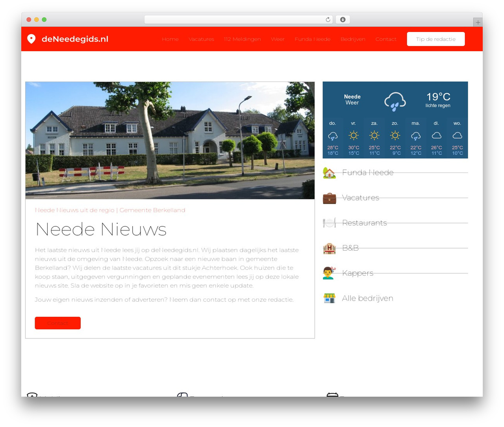Click the Neede building photo
Image resolution: width=504 pixels, height=427 pixels.
click(x=170, y=140)
